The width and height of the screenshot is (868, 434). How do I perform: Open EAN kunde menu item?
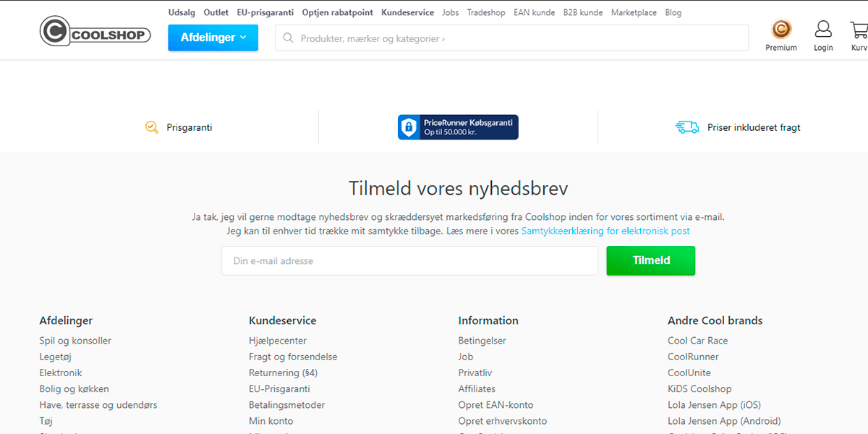tap(535, 12)
